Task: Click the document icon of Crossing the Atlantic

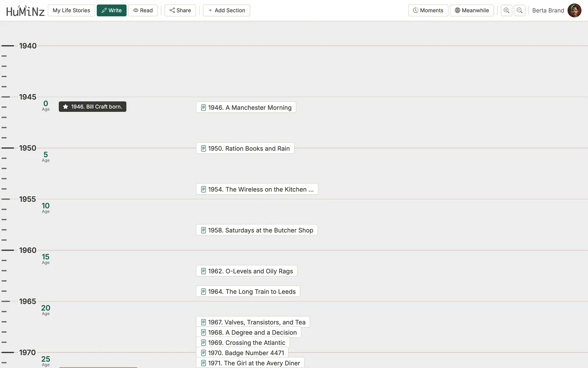Action: coord(203,343)
